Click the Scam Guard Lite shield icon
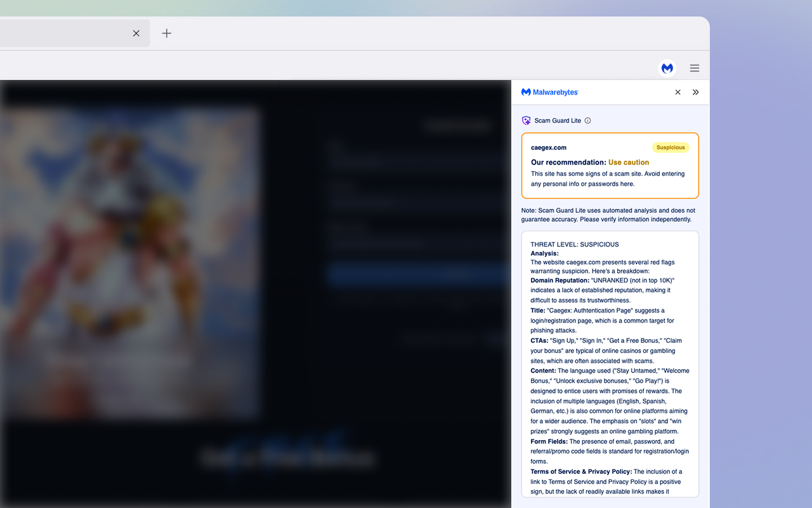812x508 pixels. [x=526, y=121]
